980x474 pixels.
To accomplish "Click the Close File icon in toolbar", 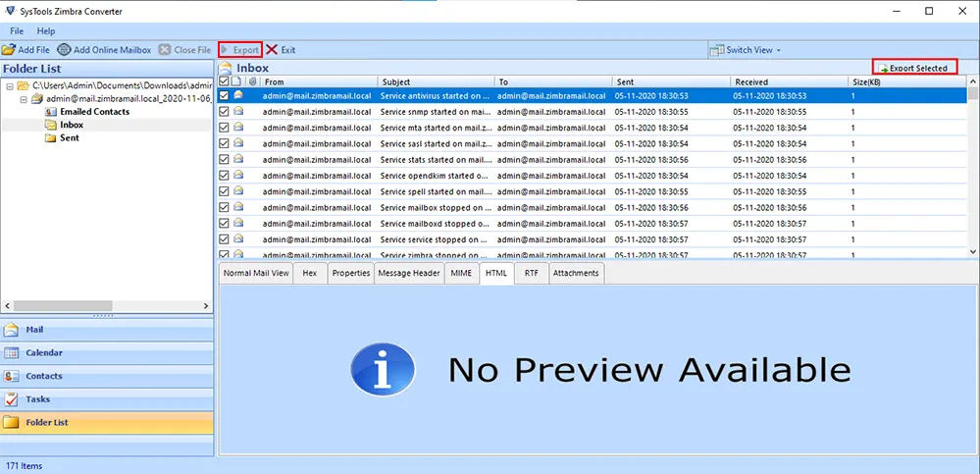I will click(165, 49).
